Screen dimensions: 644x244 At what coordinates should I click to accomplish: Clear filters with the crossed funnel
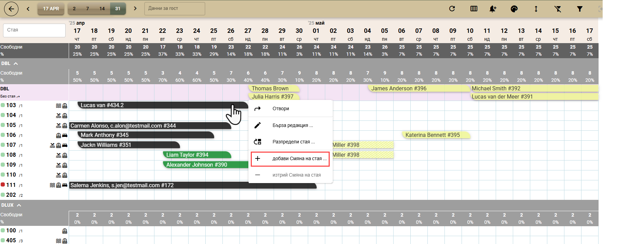coord(558,9)
